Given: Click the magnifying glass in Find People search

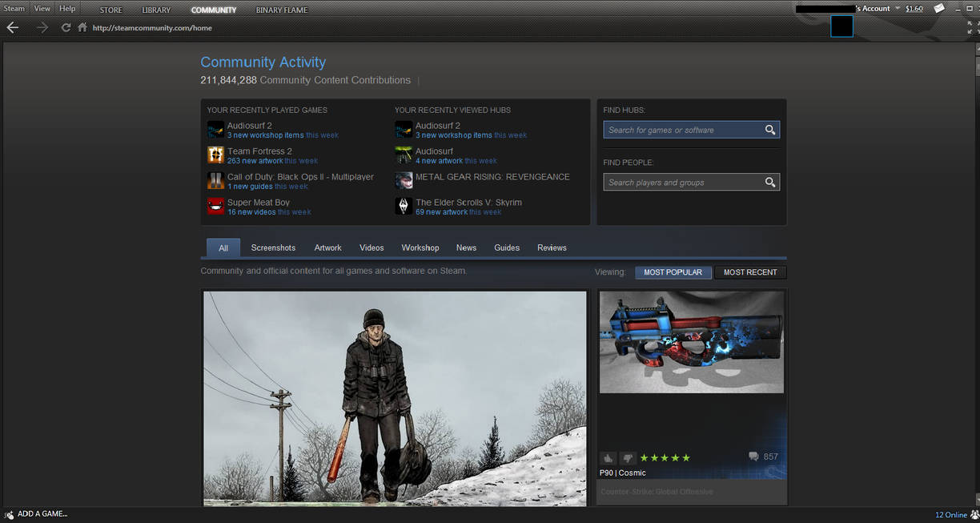Looking at the screenshot, I should (x=769, y=182).
